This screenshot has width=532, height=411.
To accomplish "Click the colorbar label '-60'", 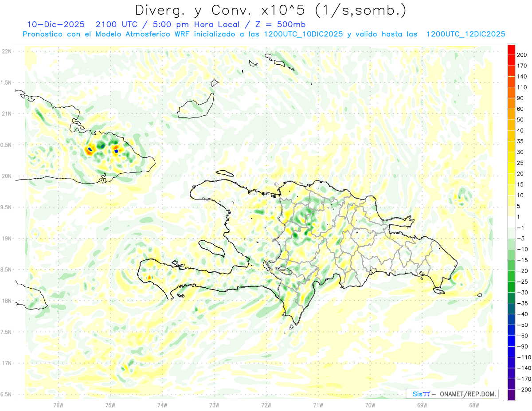I will pyautogui.click(x=522, y=336).
